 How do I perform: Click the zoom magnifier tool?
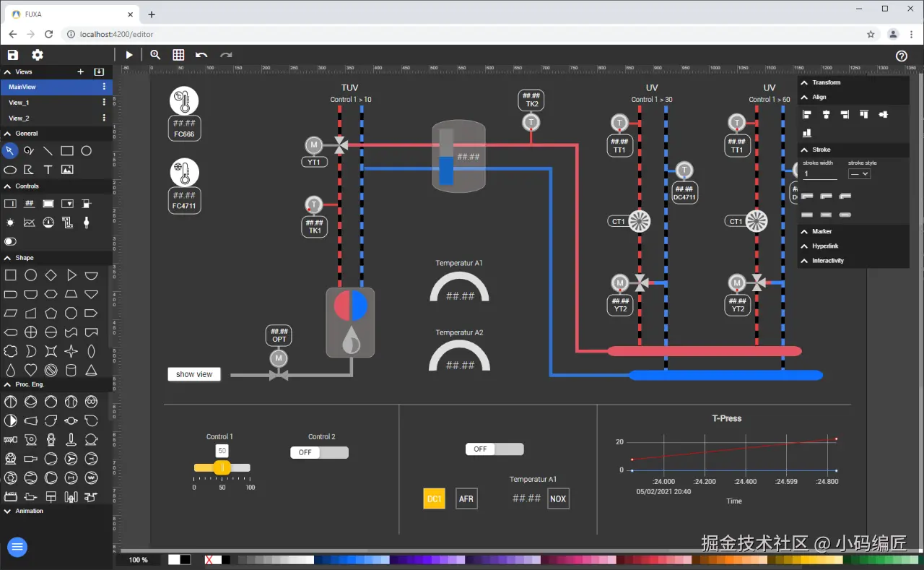click(155, 55)
